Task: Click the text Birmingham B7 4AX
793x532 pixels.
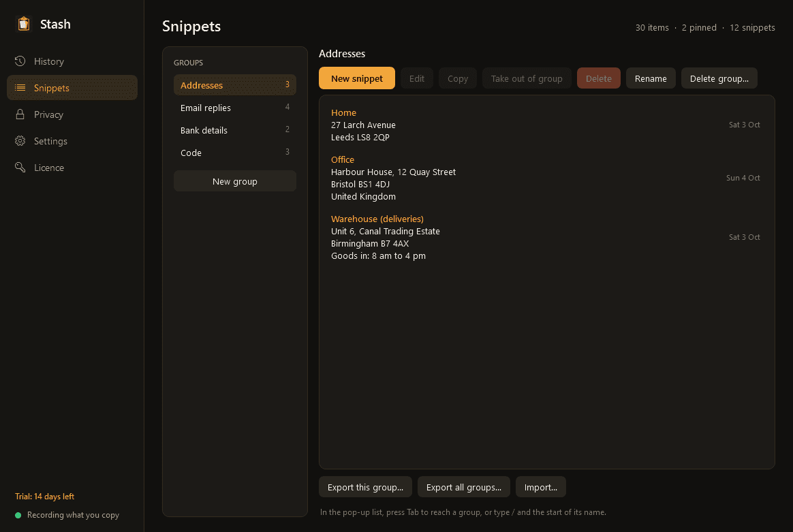Action: tap(370, 244)
